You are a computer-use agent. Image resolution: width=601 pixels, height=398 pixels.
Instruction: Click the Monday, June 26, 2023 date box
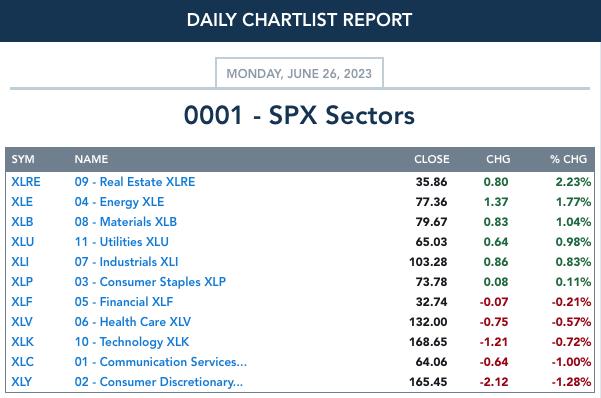point(299,73)
